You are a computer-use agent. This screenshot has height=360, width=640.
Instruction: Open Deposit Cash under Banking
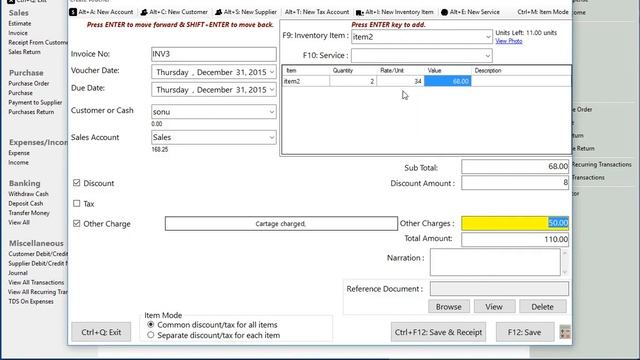(25, 203)
